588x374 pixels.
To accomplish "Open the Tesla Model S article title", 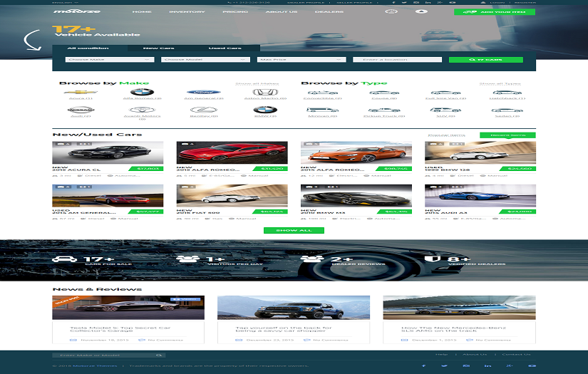I will tap(120, 329).
